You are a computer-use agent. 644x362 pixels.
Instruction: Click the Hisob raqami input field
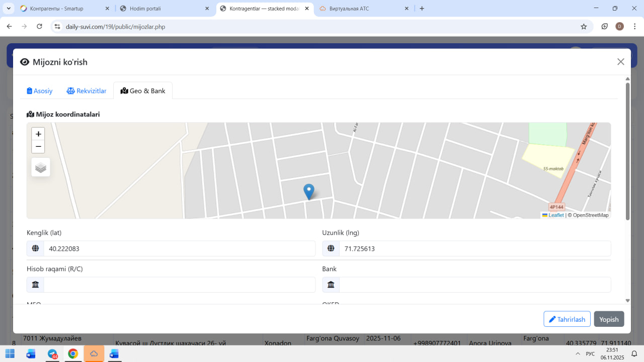click(179, 285)
